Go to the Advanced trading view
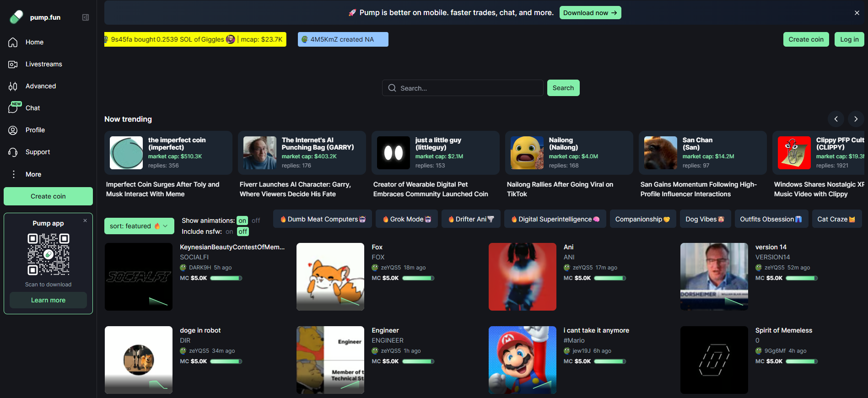868x398 pixels. tap(40, 86)
